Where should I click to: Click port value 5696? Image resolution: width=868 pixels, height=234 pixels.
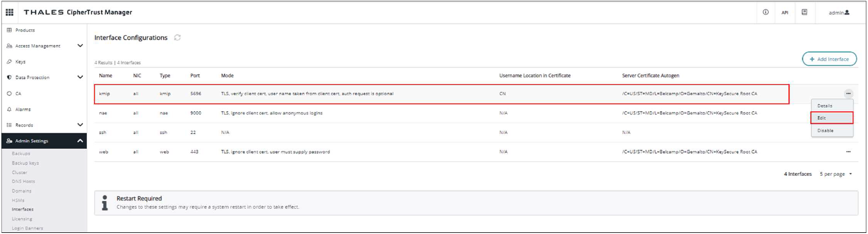(196, 93)
